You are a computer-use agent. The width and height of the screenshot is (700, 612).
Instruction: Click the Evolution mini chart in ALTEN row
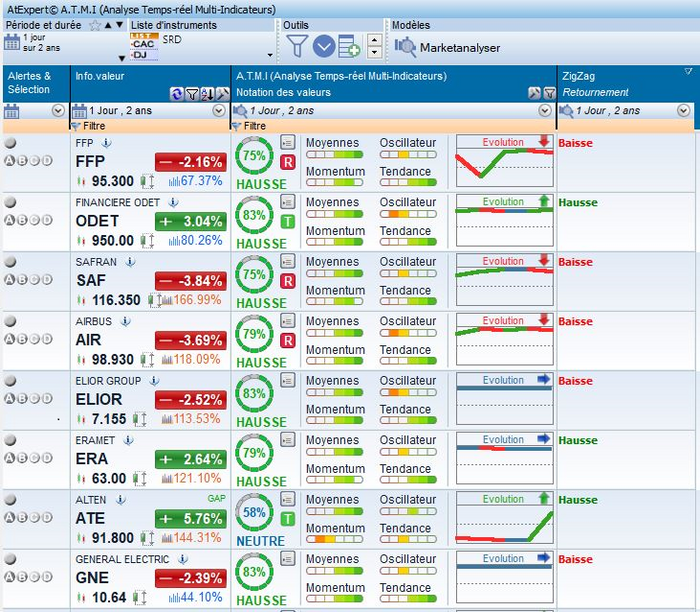pos(504,517)
